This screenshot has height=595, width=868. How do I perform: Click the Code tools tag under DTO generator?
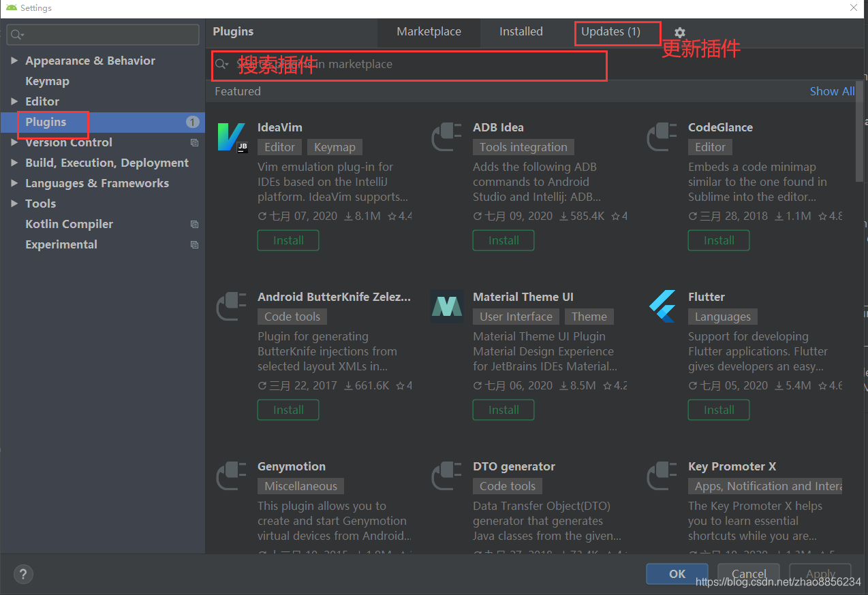[508, 486]
